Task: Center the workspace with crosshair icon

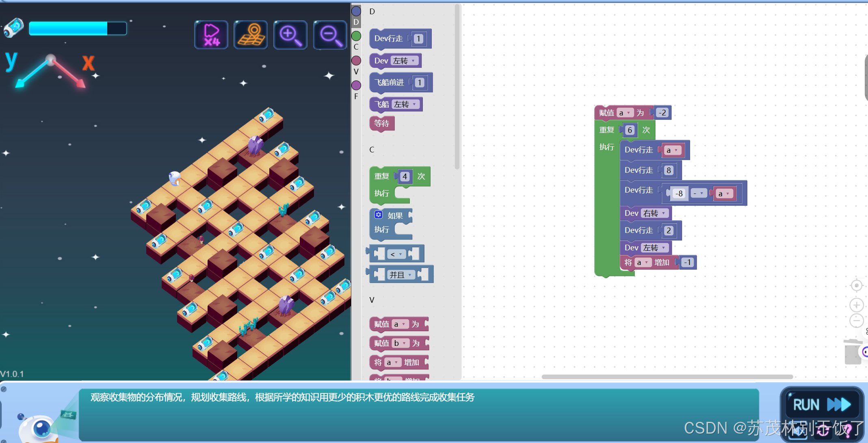Action: pyautogui.click(x=856, y=286)
